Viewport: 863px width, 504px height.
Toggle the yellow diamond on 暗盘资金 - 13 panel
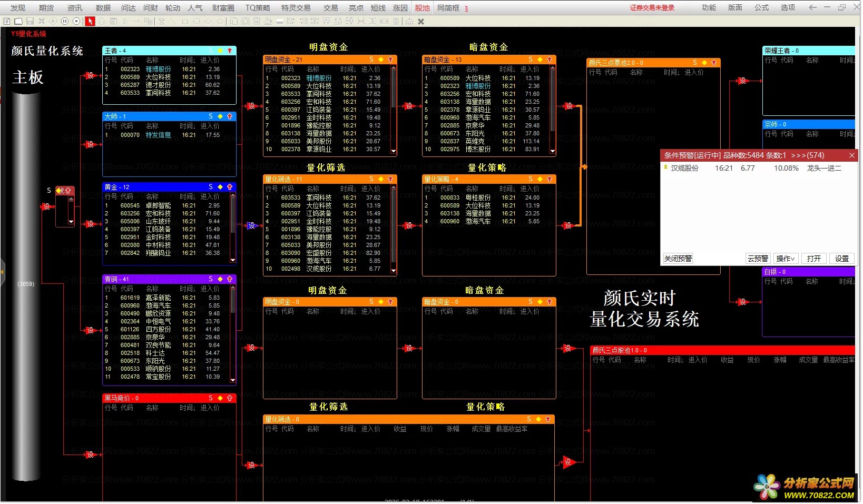point(540,60)
